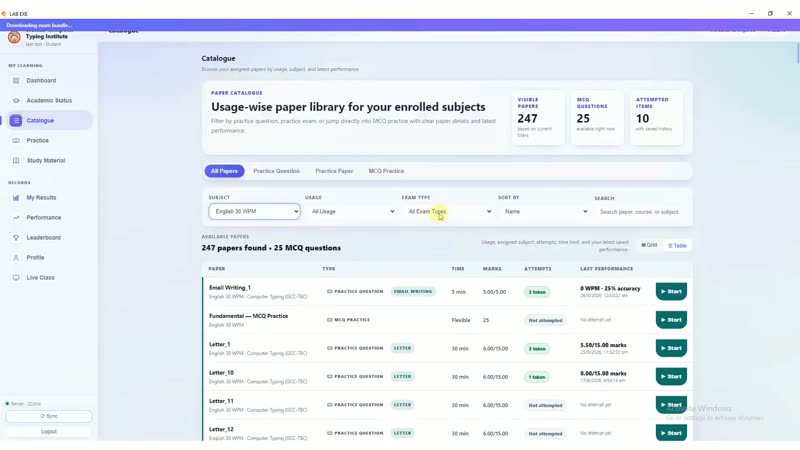Screen dimensions: 800x450
Task: Click the type icon in Letter_11 row
Action: 330,405
